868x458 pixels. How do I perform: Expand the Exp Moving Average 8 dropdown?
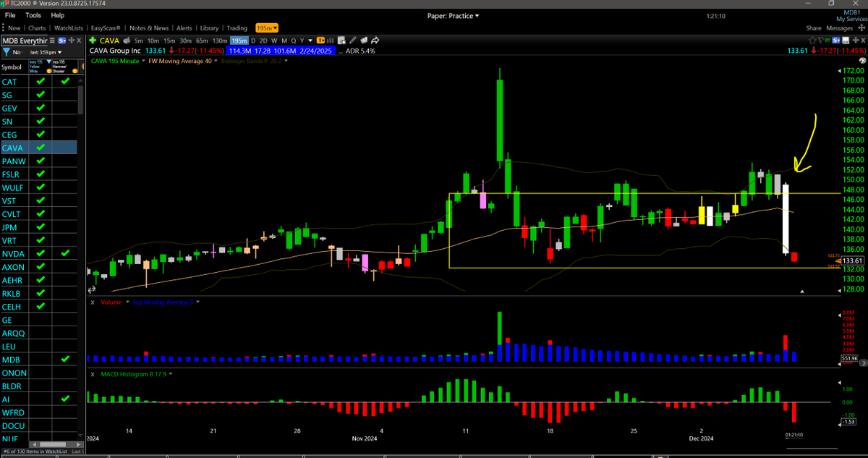tap(198, 302)
